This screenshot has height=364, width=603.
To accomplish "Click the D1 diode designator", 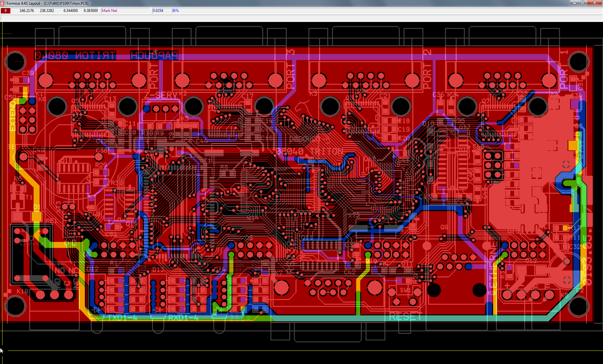I will tap(37, 207).
